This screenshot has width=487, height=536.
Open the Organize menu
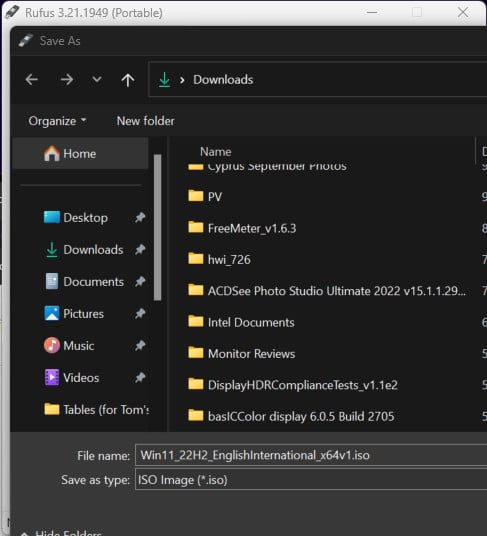click(57, 121)
